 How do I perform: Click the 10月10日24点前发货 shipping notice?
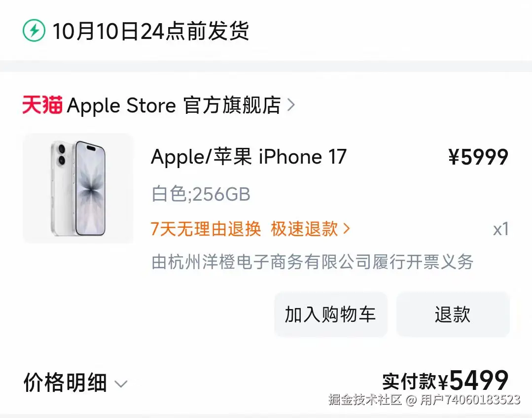tap(151, 31)
